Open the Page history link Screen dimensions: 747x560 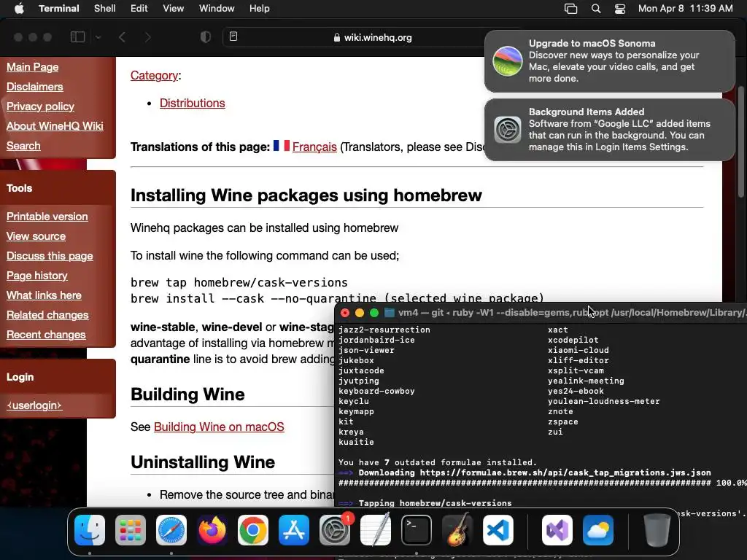37,276
